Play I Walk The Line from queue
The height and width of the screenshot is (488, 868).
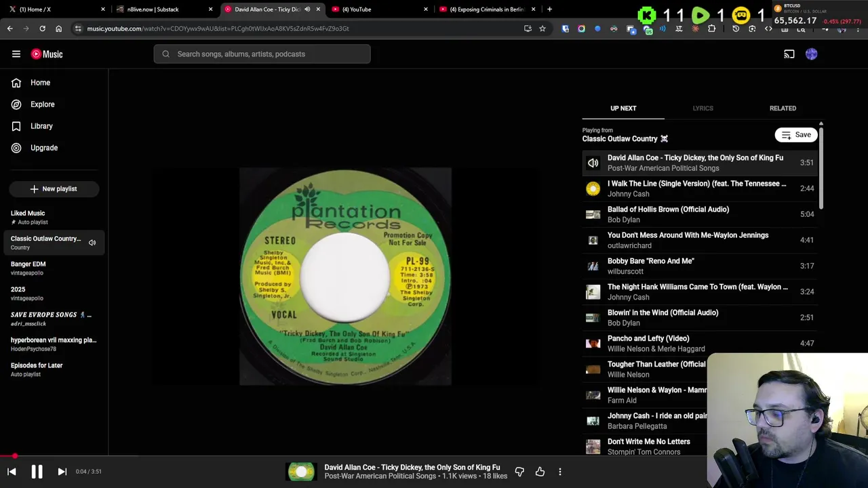point(700,188)
